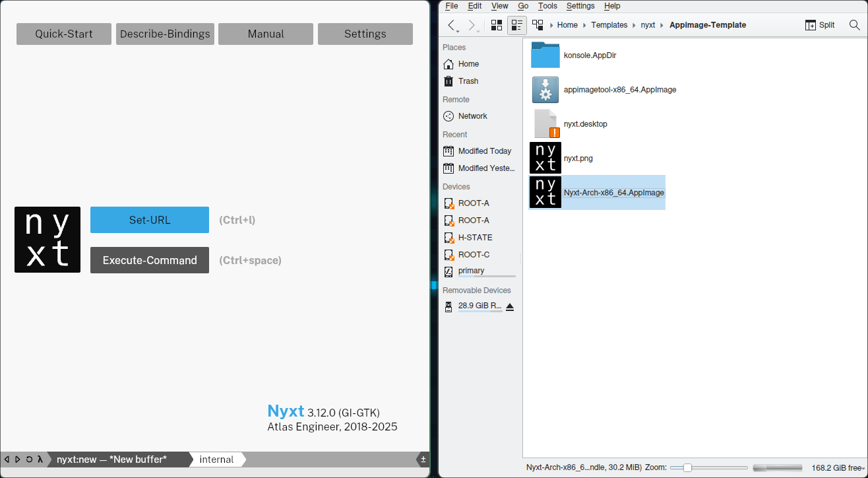868x478 pixels.
Task: Click the Nyxt-Arch-x86_6...ndle status bar text
Action: 584,467
